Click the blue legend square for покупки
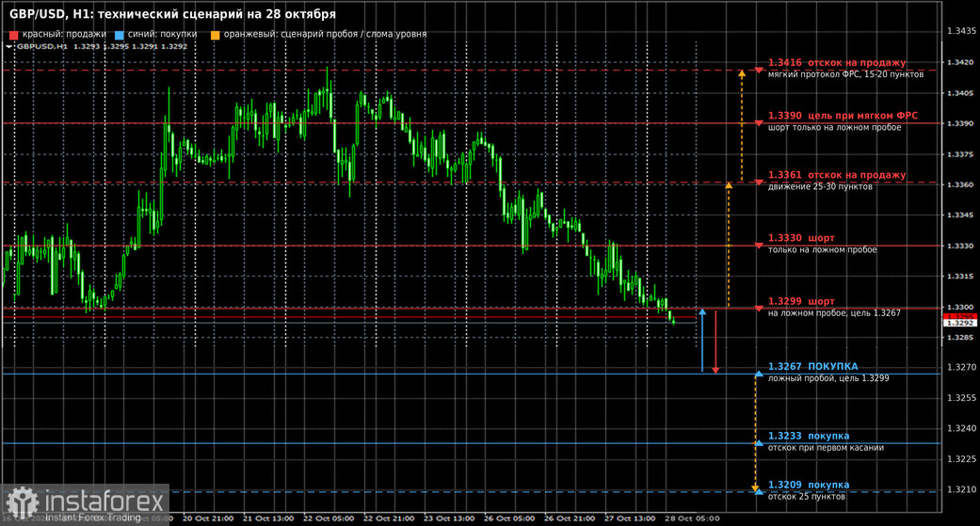 [120, 35]
